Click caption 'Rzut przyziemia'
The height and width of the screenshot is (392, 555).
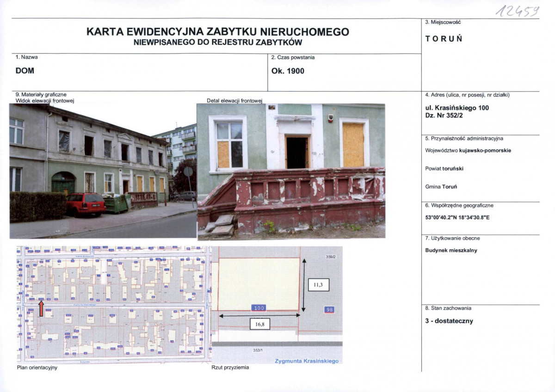pos(230,368)
